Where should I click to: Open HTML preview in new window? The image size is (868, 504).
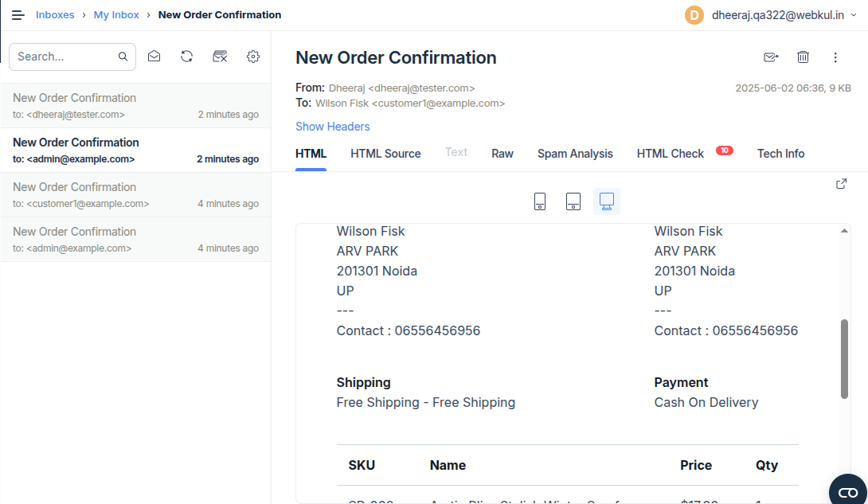(841, 184)
